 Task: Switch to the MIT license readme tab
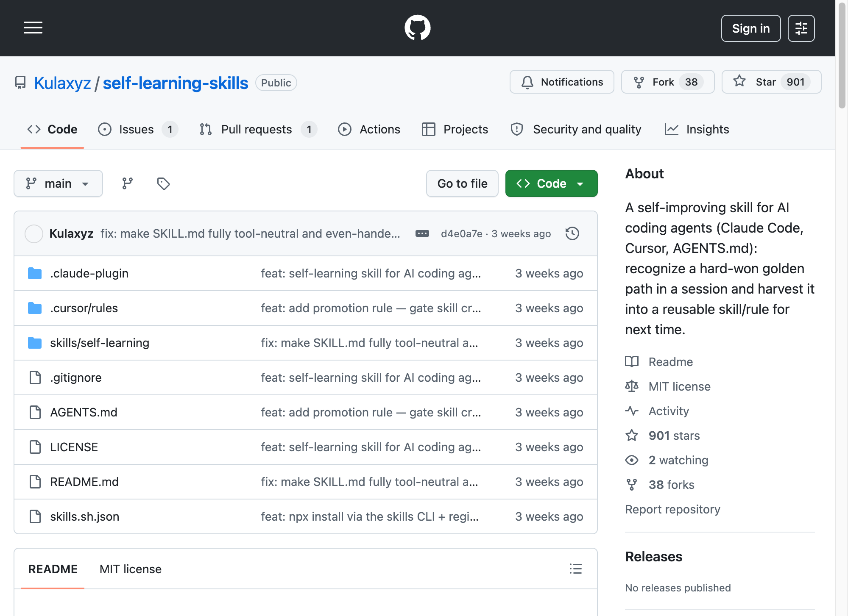[131, 569]
